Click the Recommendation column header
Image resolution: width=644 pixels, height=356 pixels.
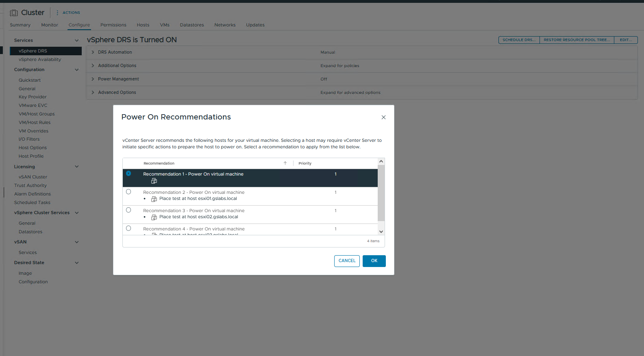tap(159, 163)
